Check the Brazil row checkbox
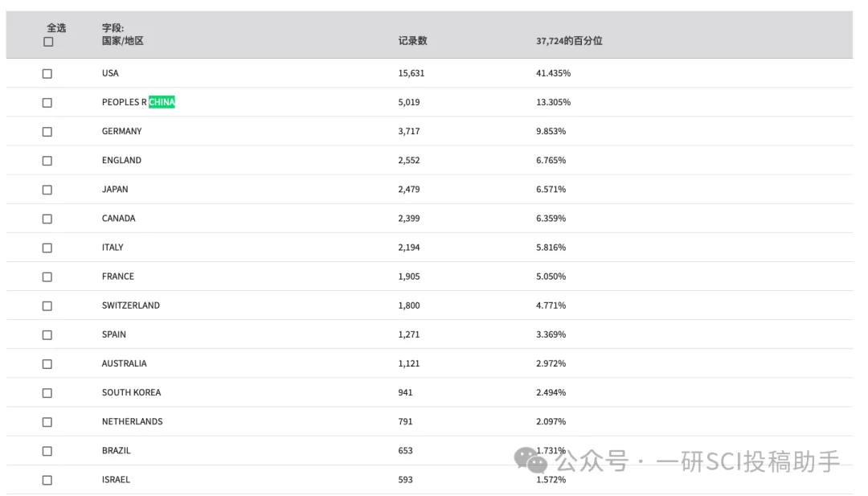Viewport: 868px width, 496px height. click(x=47, y=451)
